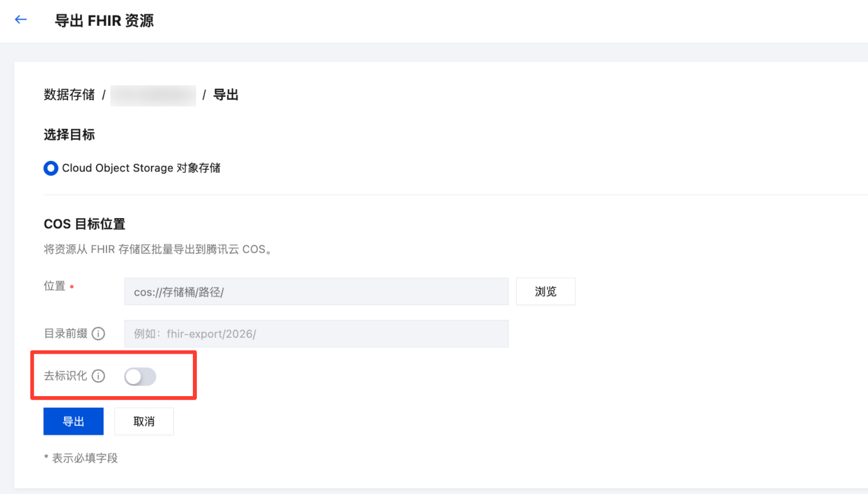Open the blurred data store breadcrumb link
The height and width of the screenshot is (494, 868).
pos(153,95)
